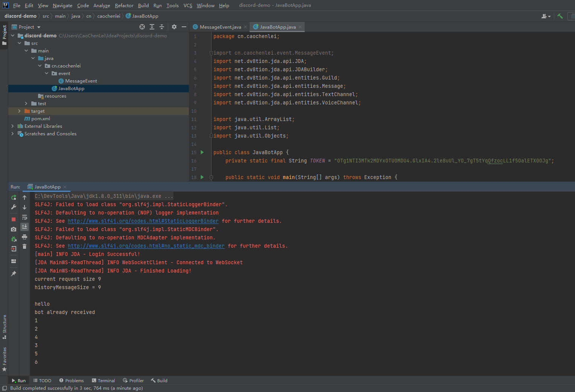Close JavaBotApp run tab
The height and width of the screenshot is (392, 575).
[x=65, y=187]
